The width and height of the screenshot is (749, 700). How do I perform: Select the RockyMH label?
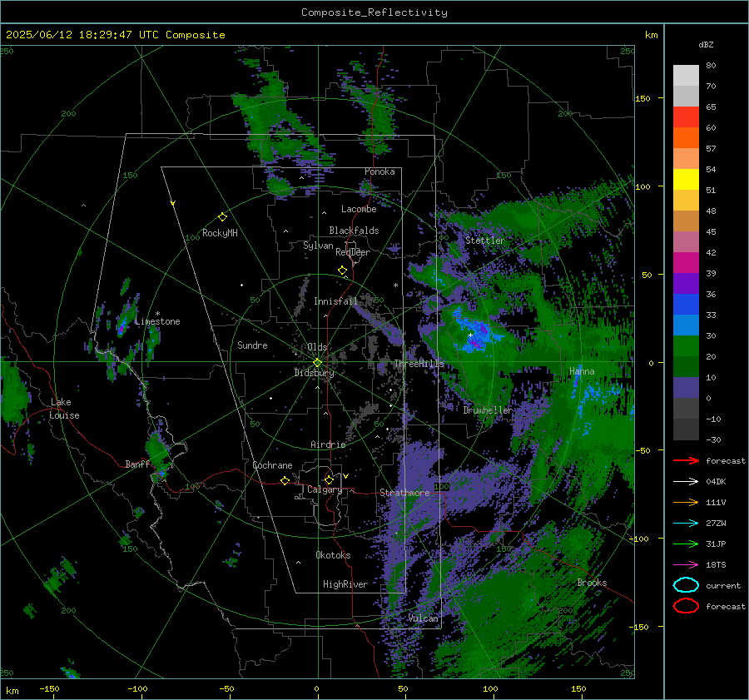(220, 233)
